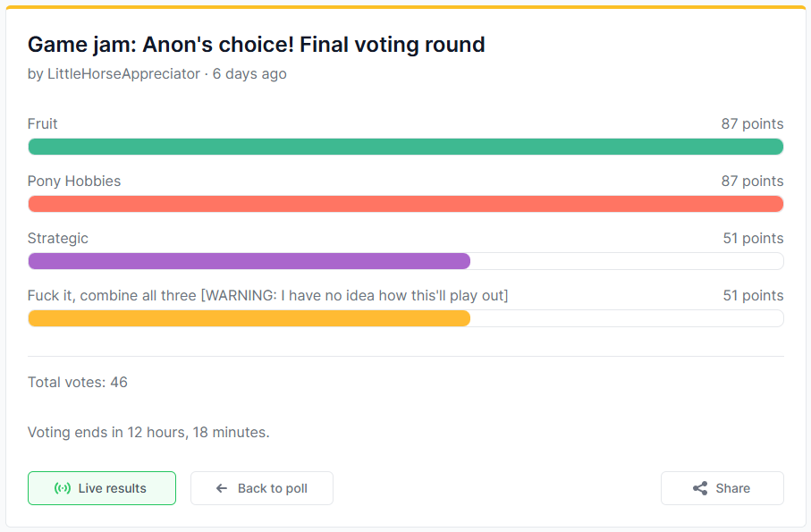This screenshot has width=811, height=532.
Task: Click the Strategic 51 points score
Action: [753, 238]
